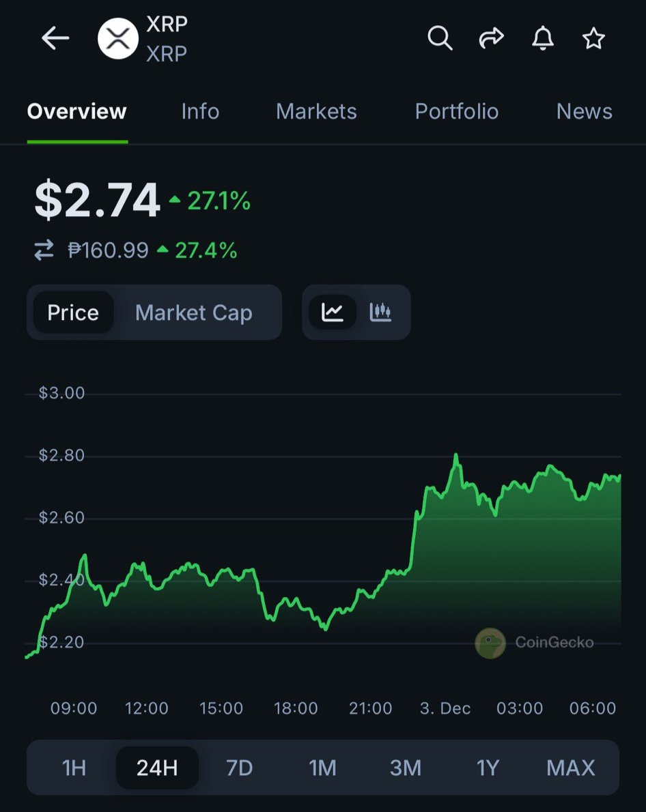Open the Info tab
This screenshot has width=646, height=812.
point(200,111)
